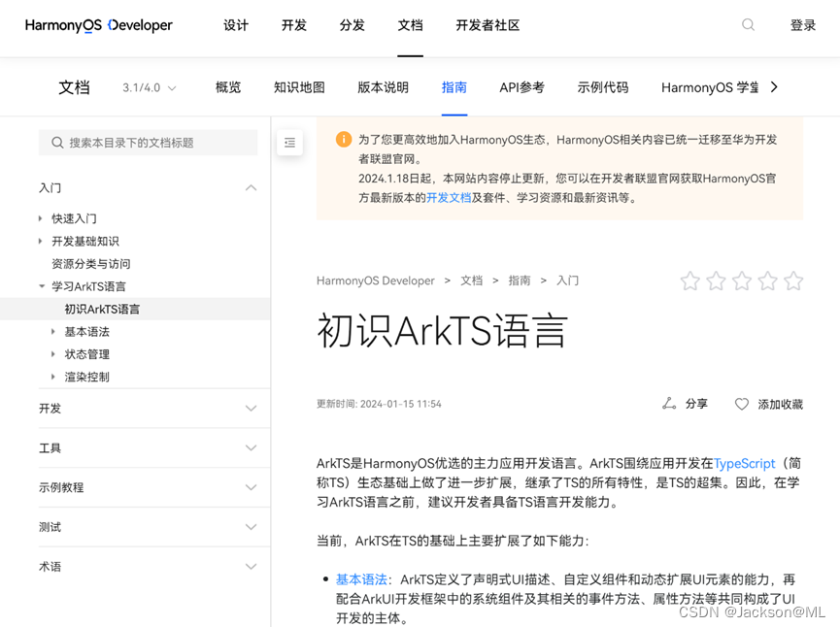840x627 pixels.
Task: Toggle the table of contents sidebar icon
Action: tap(289, 143)
